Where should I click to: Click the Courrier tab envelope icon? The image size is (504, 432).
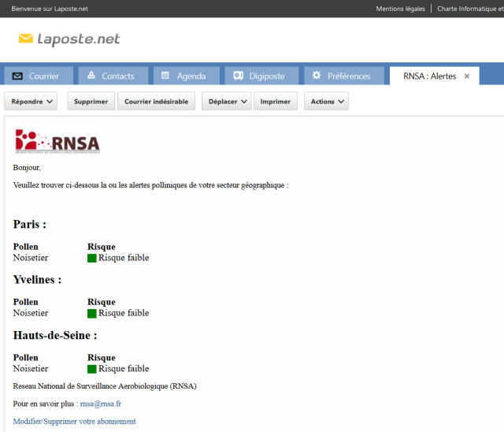tap(18, 76)
